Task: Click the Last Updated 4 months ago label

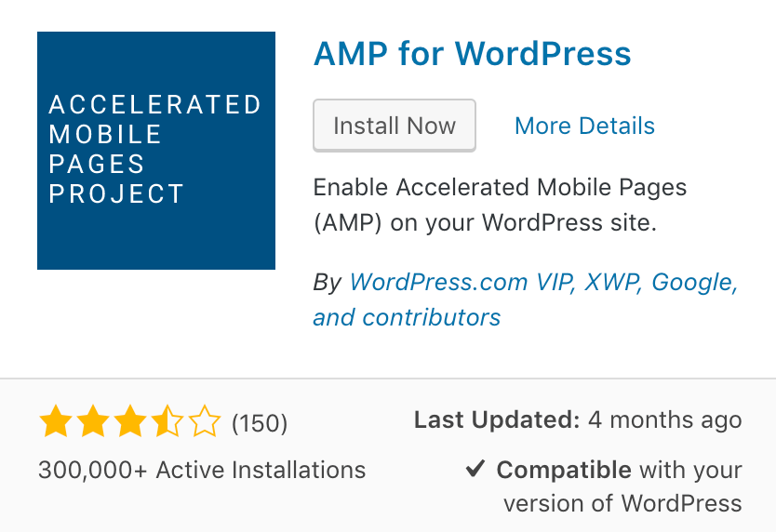Action: pos(578,419)
